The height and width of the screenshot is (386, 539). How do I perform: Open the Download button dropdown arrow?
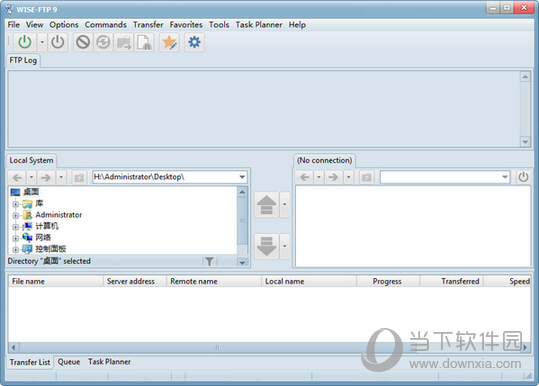click(285, 246)
